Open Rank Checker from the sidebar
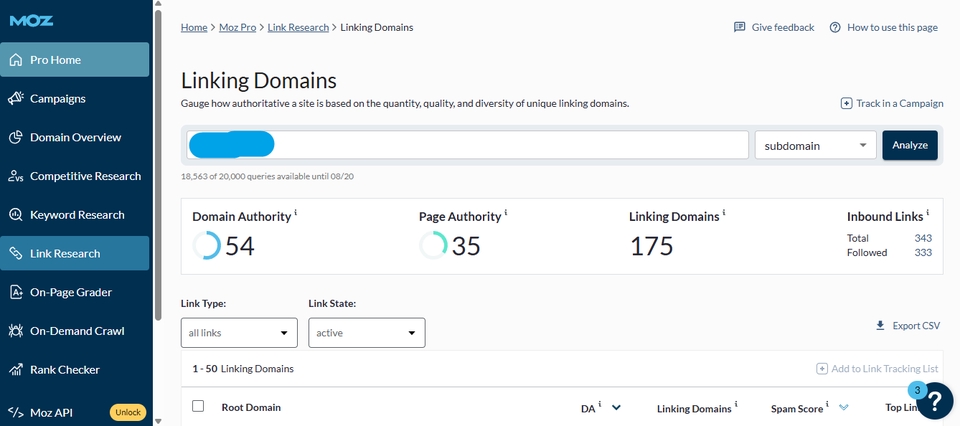 point(75,370)
